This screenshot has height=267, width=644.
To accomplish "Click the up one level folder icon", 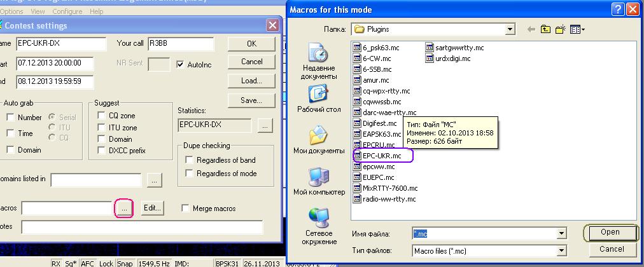I will click(x=545, y=29).
